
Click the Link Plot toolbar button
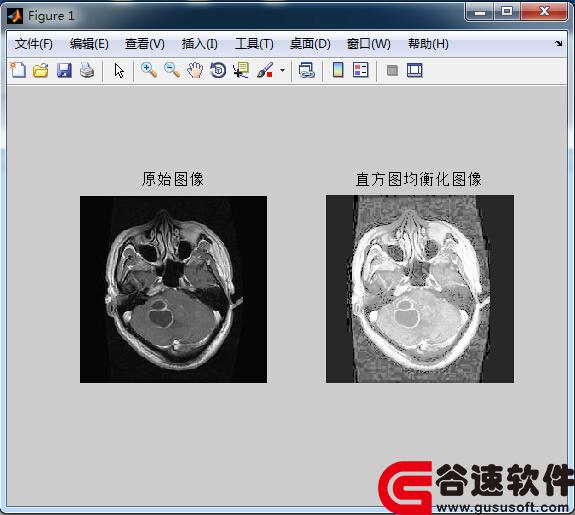point(307,70)
